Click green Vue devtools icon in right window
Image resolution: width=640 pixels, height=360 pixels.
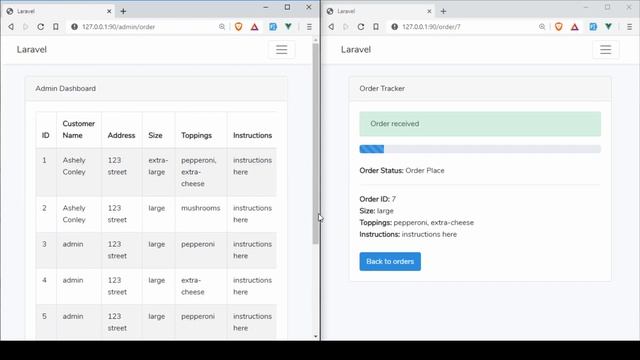pos(608,27)
